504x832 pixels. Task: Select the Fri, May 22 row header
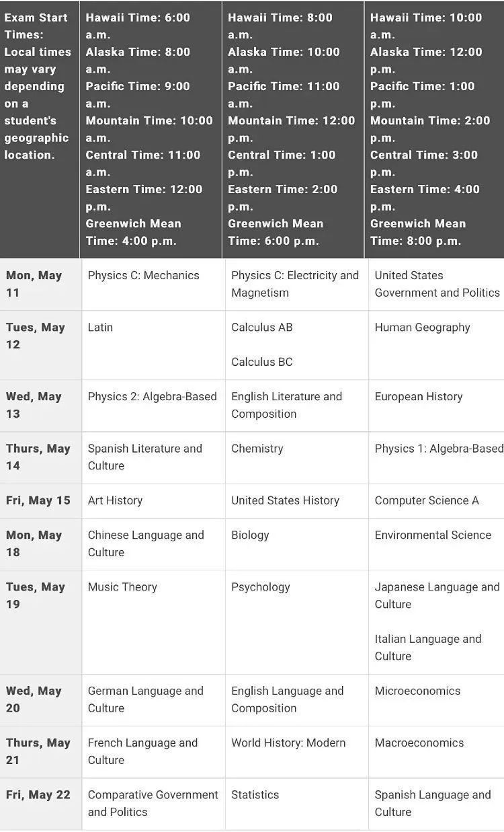(x=38, y=795)
